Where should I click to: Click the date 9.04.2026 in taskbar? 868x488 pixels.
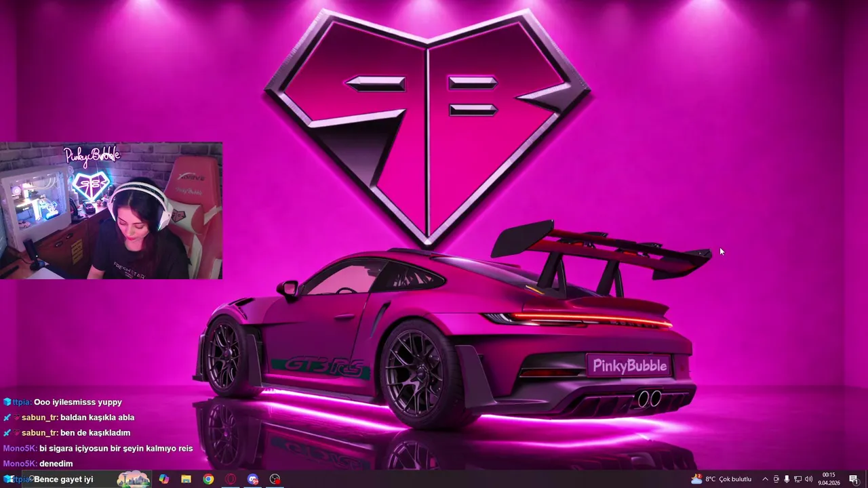pyautogui.click(x=829, y=483)
